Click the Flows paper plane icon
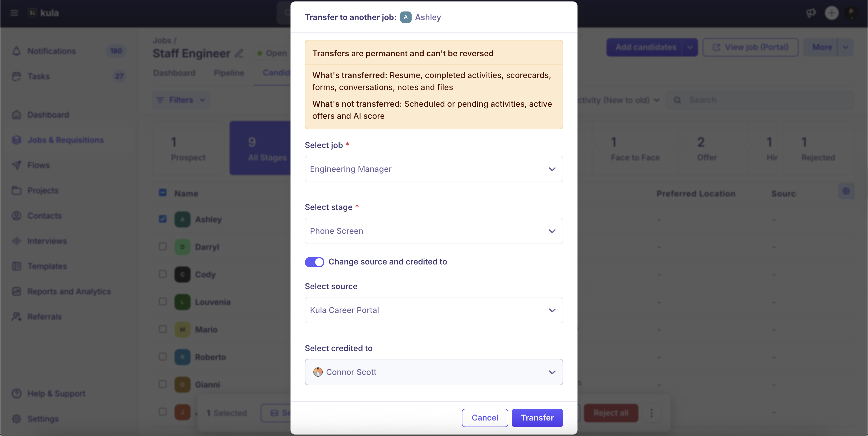This screenshot has width=868, height=436. (17, 165)
